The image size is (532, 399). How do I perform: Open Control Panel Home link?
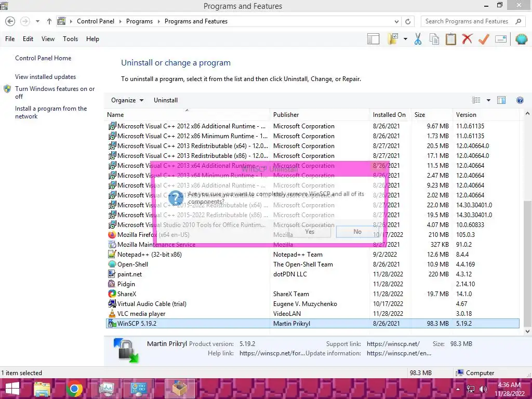coord(43,58)
